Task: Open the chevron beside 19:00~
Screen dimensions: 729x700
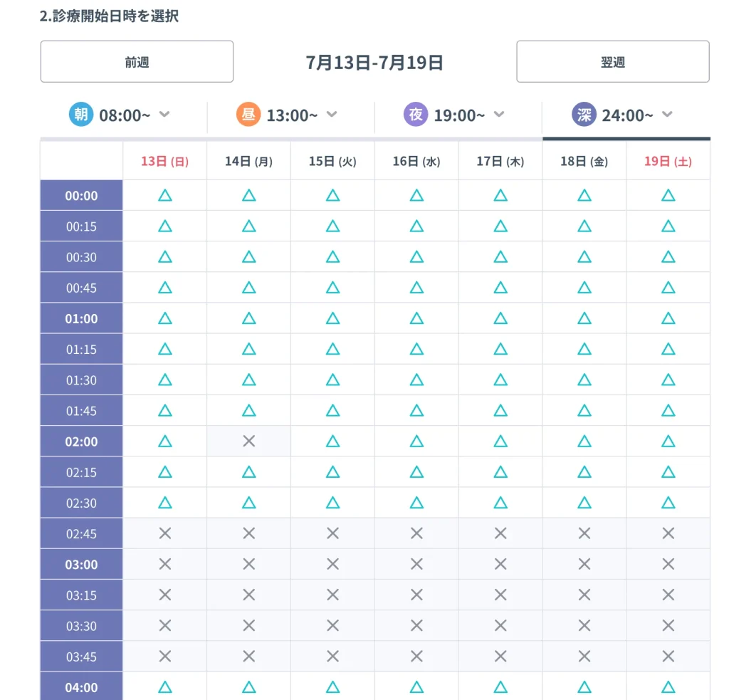Action: (x=499, y=114)
